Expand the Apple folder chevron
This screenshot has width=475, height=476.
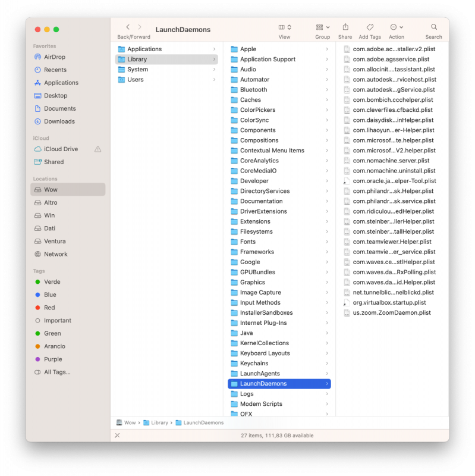[x=327, y=49]
